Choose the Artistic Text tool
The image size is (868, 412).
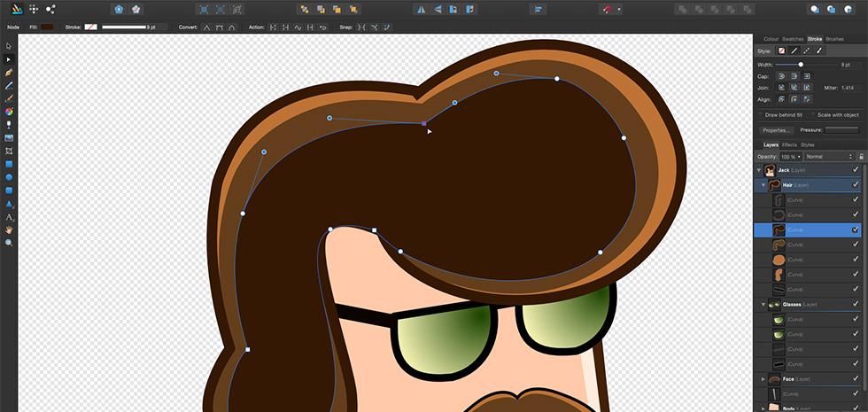(x=9, y=217)
